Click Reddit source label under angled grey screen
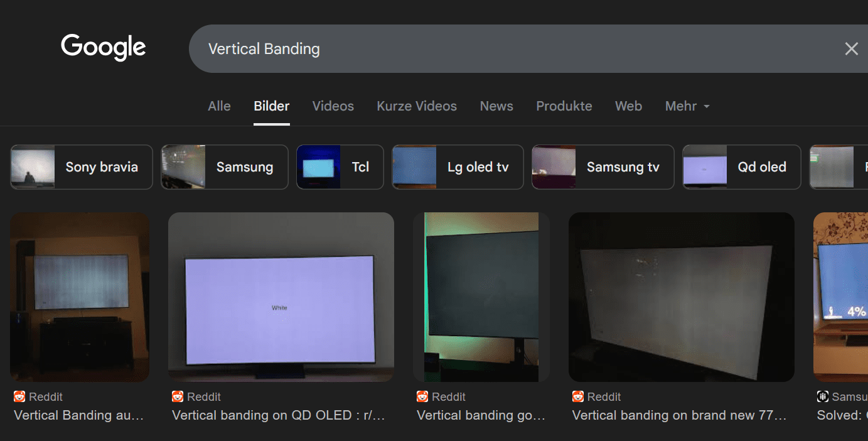 tap(604, 397)
